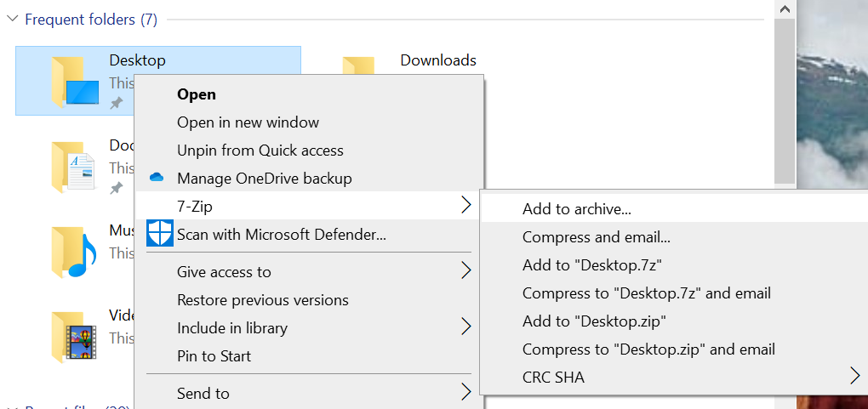Click the Microsoft Defender shield icon
The image size is (868, 409).
(x=159, y=234)
